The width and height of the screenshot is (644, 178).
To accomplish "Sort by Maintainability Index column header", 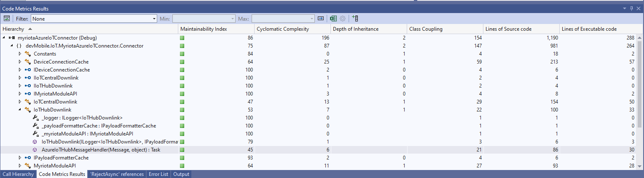I will 204,29.
